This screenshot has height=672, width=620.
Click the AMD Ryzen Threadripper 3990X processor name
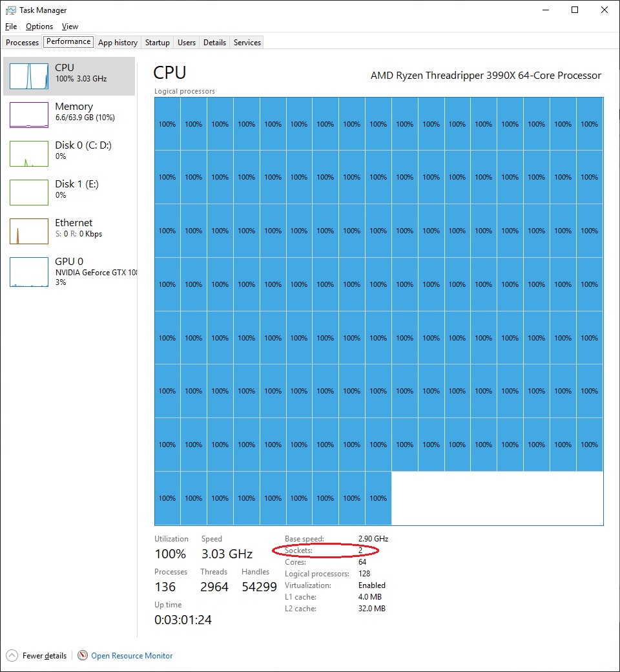486,76
